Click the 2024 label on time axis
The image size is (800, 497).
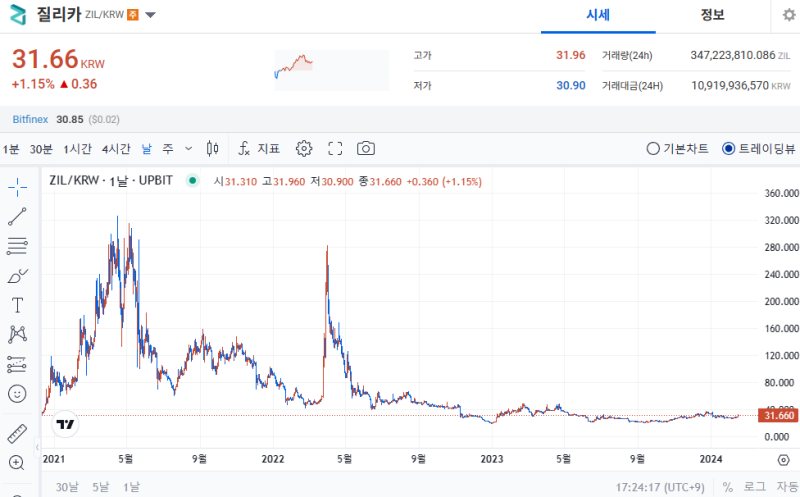711,459
